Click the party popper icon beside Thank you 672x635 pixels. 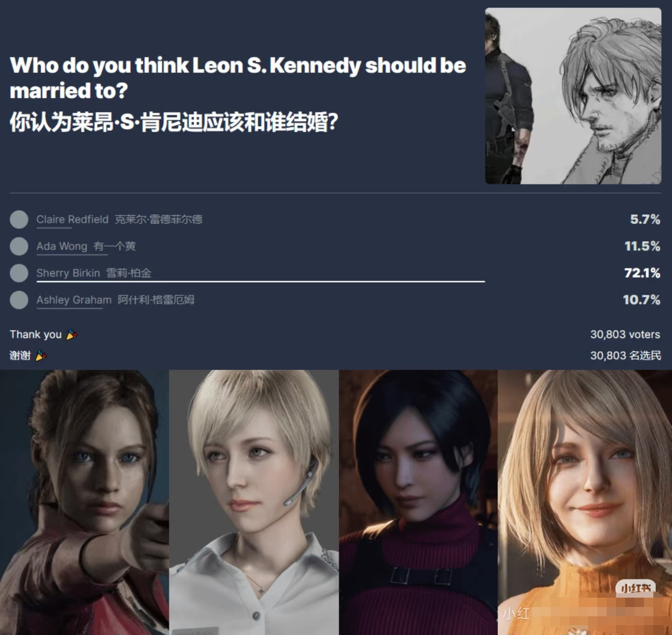click(x=72, y=334)
